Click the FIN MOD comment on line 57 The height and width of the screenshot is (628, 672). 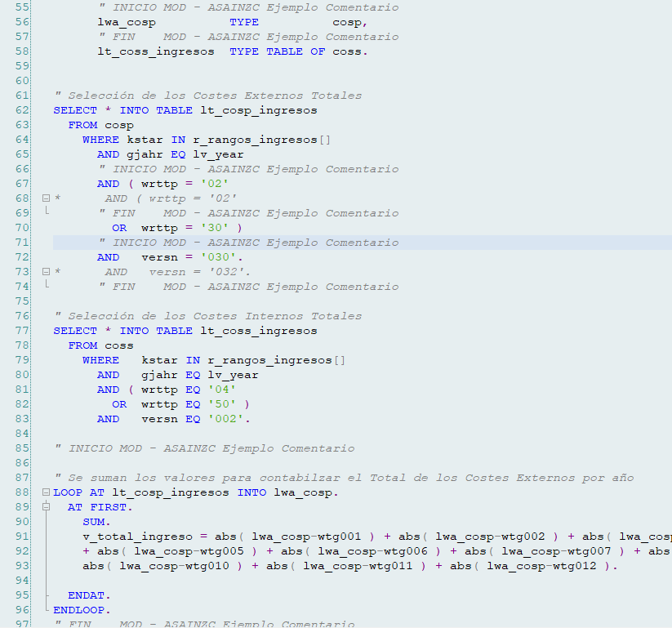click(248, 37)
